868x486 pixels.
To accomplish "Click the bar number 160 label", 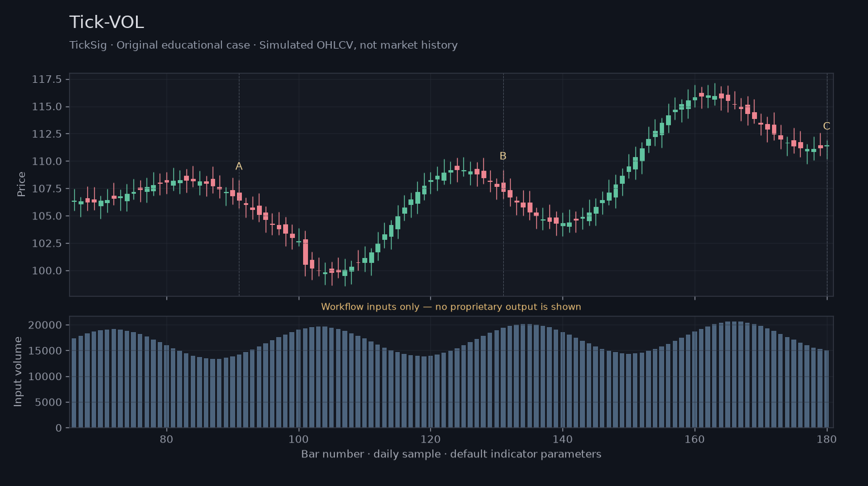I will (695, 438).
